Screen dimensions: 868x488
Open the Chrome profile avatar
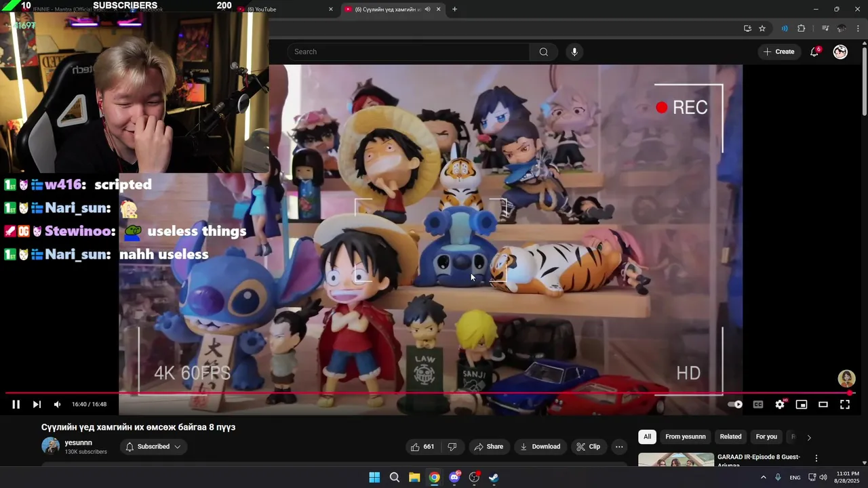[x=842, y=28]
